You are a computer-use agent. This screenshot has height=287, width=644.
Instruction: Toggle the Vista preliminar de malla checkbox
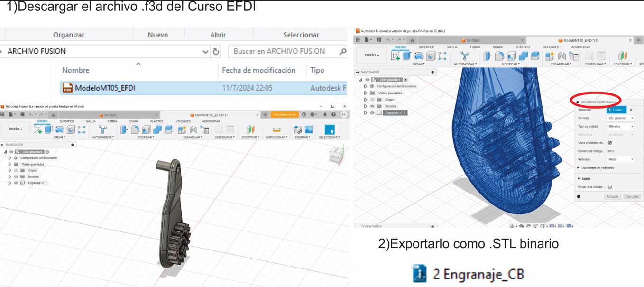610,142
